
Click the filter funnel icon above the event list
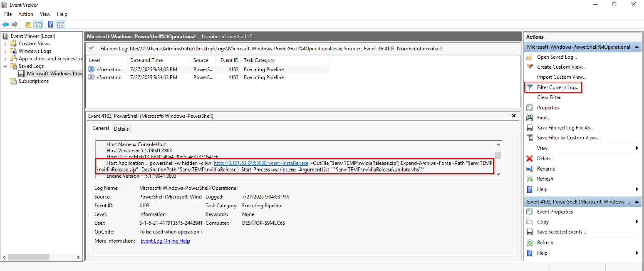(x=91, y=49)
